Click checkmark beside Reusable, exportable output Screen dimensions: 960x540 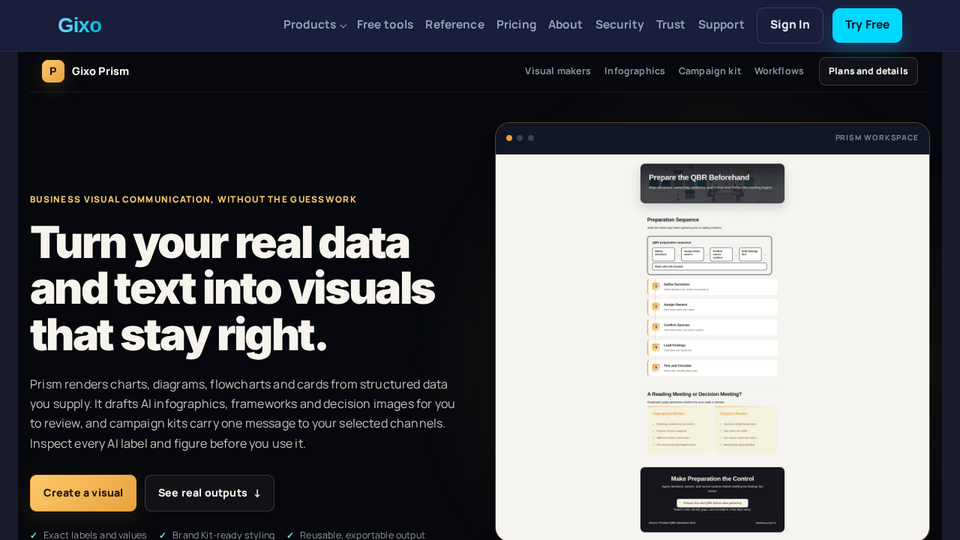point(290,535)
